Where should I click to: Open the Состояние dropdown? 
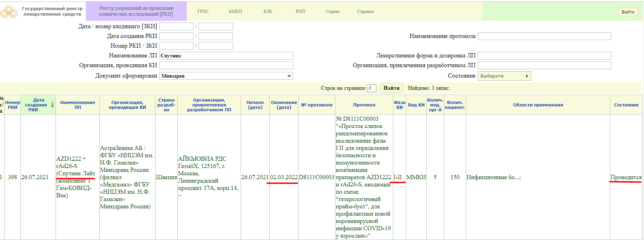point(504,76)
